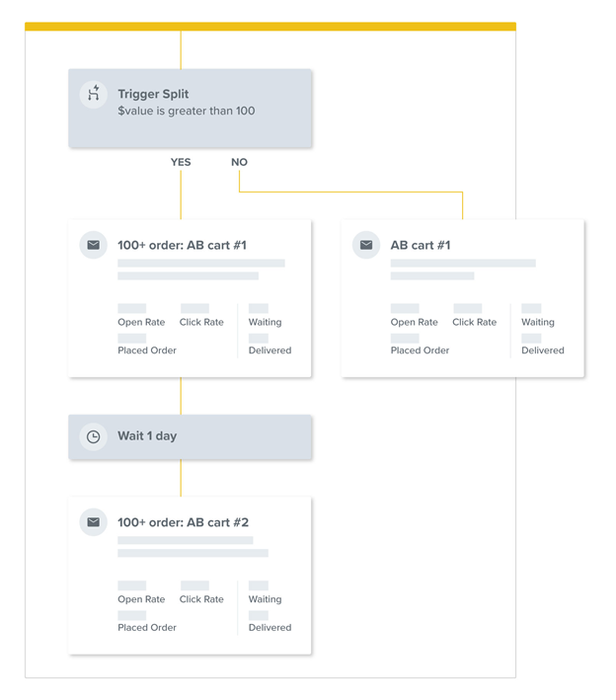The width and height of the screenshot is (616, 700).
Task: Open the AB cart #1 email title
Action: pos(420,246)
